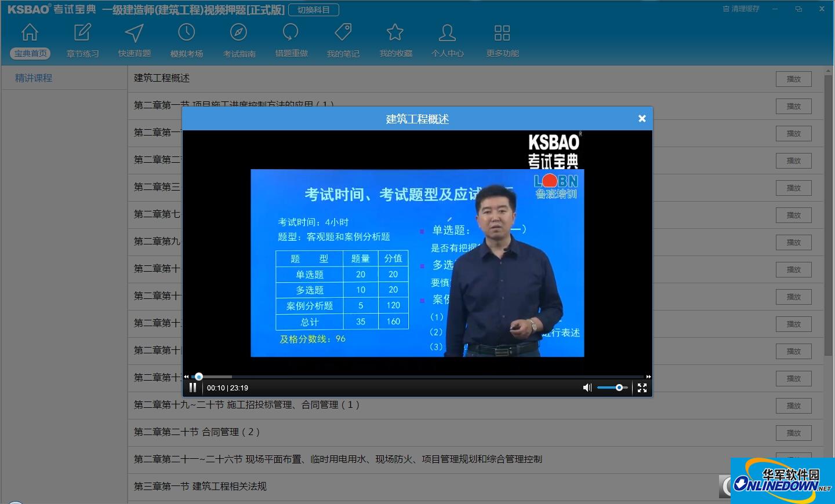Play the 建筑工程概述 lecture video
Screen dimensions: 835x504
[793, 79]
